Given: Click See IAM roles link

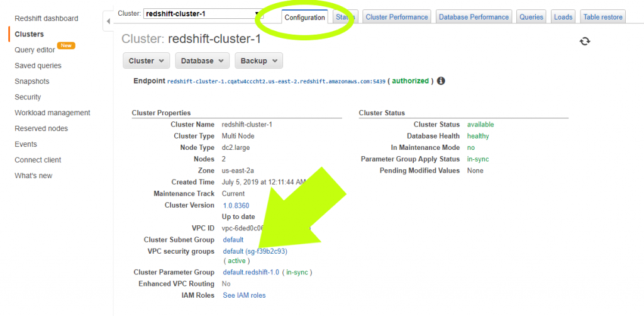Looking at the screenshot, I should click(x=244, y=295).
